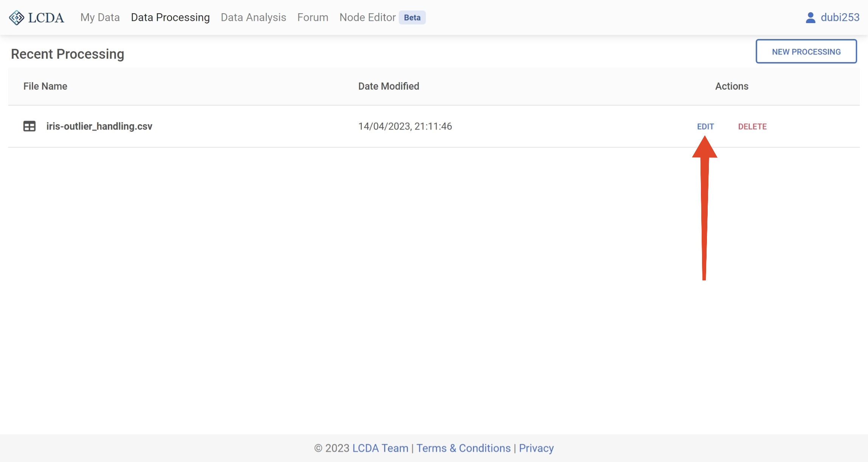Switch to Data Processing tab
868x462 pixels.
tap(170, 17)
